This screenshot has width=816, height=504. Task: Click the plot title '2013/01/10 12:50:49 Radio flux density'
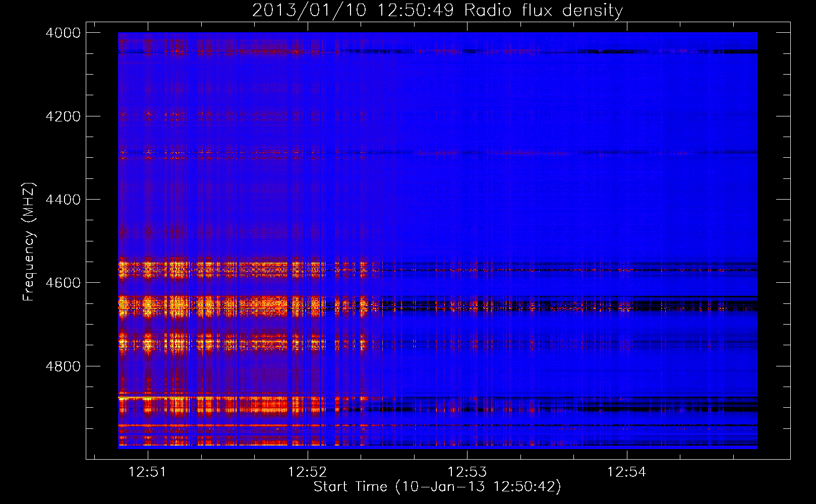(437, 10)
